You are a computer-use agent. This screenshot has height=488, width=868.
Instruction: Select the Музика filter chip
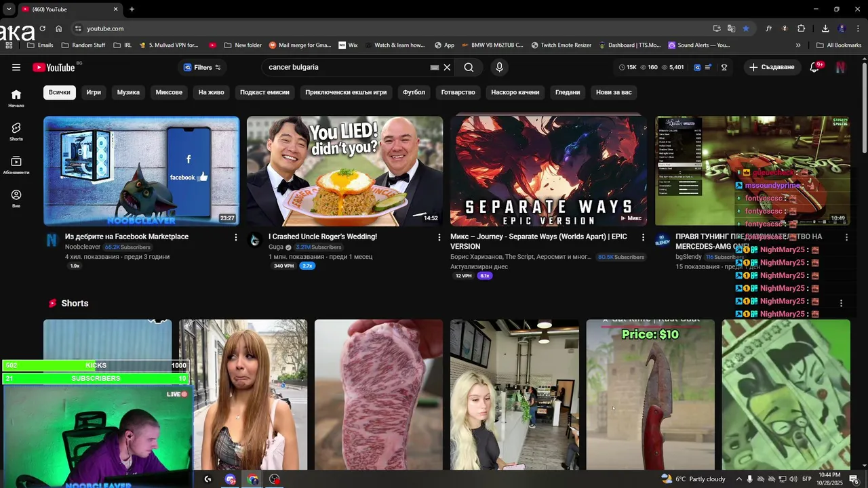pos(128,92)
